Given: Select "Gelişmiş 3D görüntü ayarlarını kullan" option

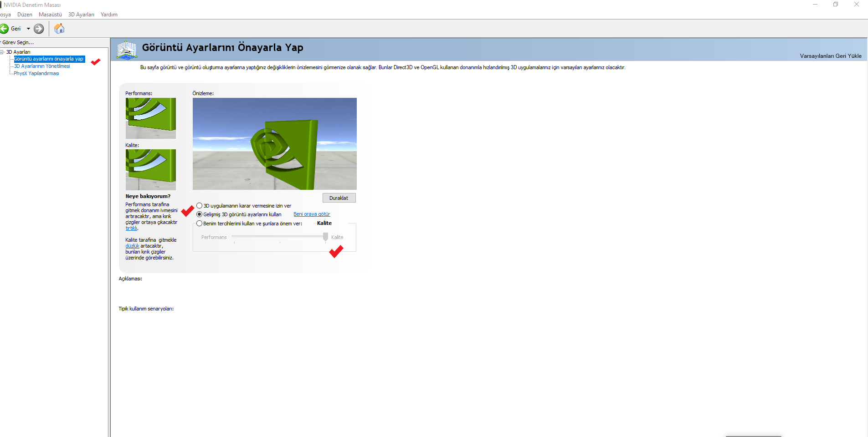Looking at the screenshot, I should click(239, 214).
